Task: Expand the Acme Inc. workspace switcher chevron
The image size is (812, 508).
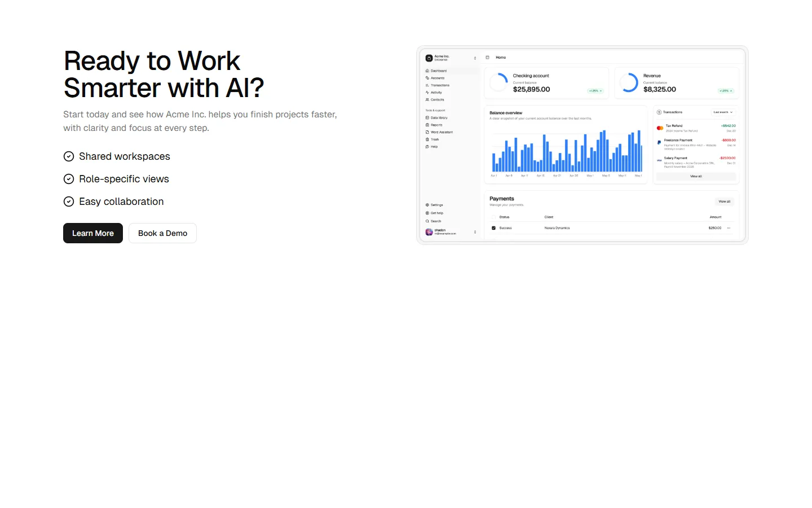Action: (x=475, y=58)
